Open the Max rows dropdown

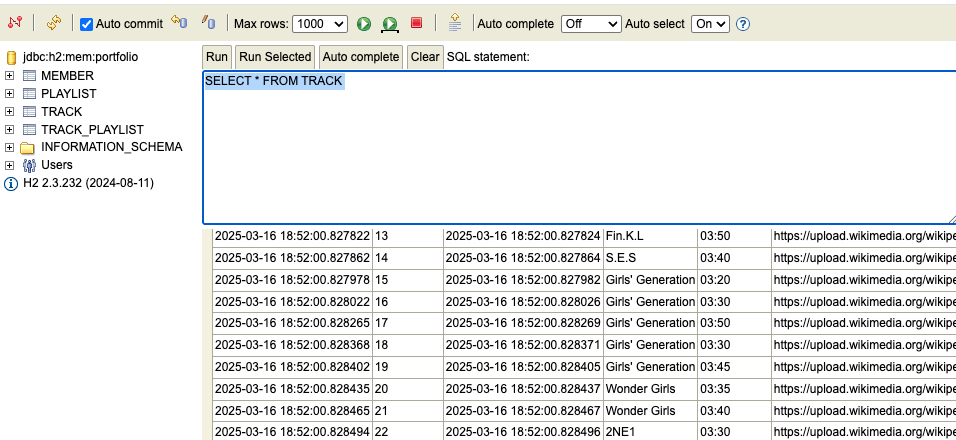(320, 24)
